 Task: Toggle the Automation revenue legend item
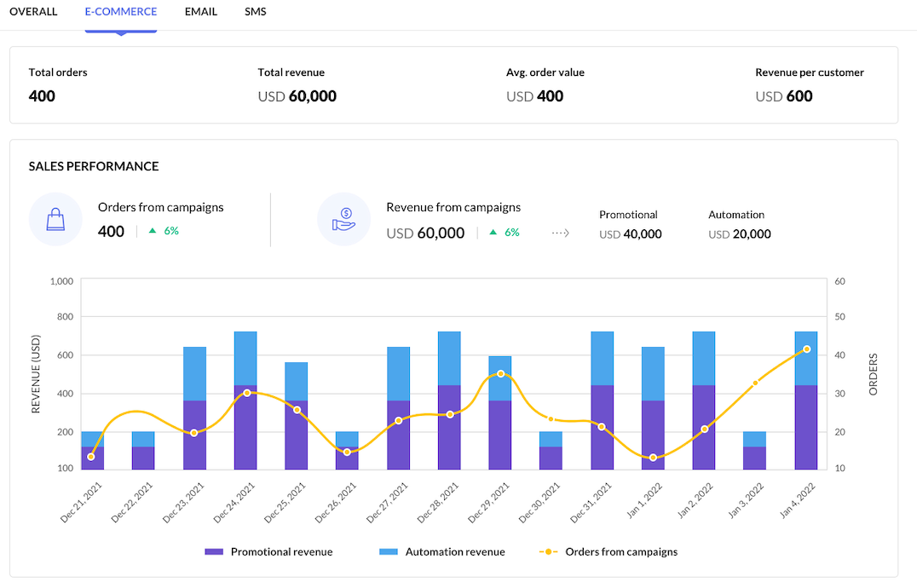(x=442, y=552)
